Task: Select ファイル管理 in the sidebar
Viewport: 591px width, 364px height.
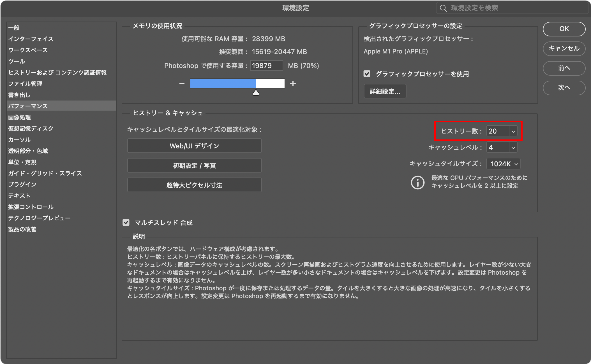Action: [x=61, y=84]
